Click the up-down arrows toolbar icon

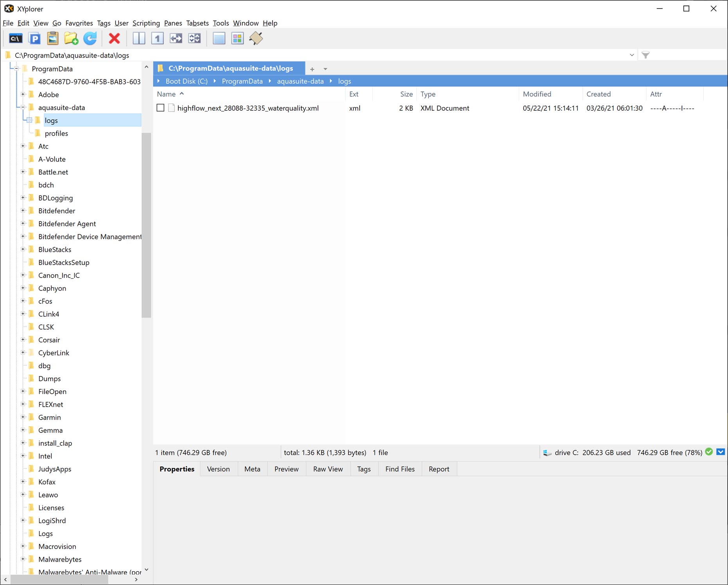(194, 38)
